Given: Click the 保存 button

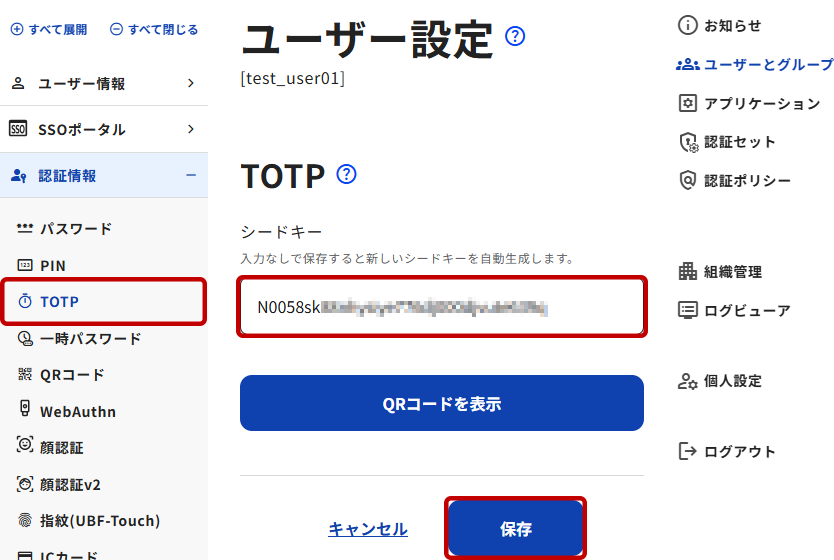Looking at the screenshot, I should 516,529.
